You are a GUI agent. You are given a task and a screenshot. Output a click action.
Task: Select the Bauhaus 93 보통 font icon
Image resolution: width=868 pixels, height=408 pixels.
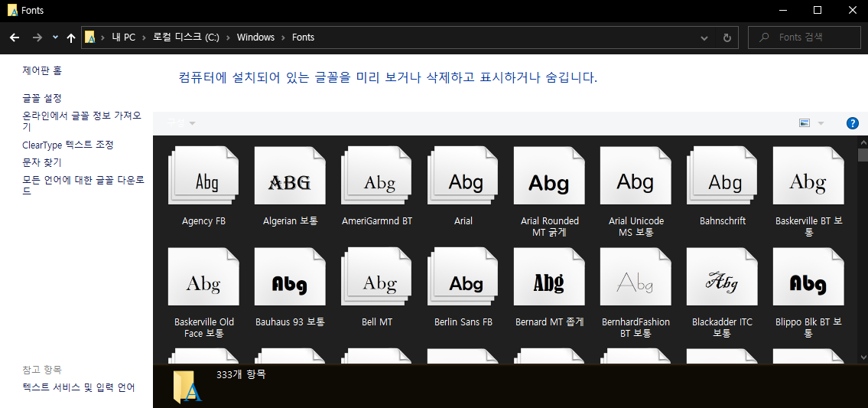point(290,276)
